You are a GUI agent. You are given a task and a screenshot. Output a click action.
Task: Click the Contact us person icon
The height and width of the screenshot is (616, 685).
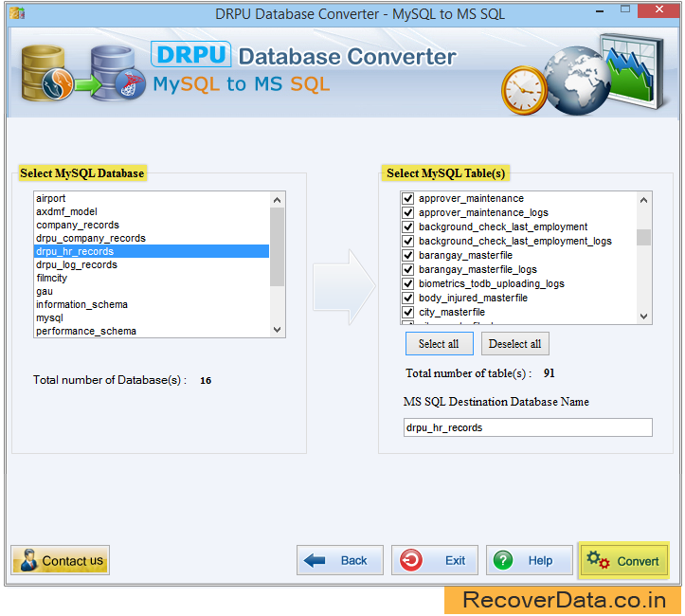tap(28, 560)
